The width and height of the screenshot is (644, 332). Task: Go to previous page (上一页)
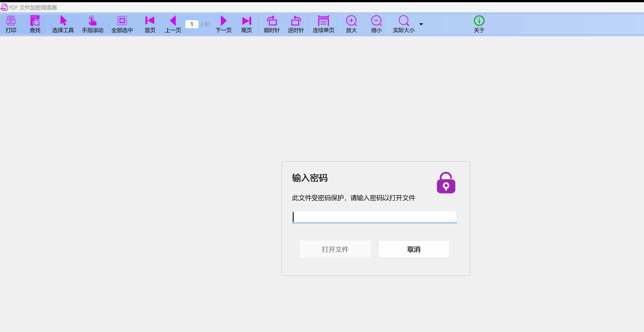coord(173,24)
